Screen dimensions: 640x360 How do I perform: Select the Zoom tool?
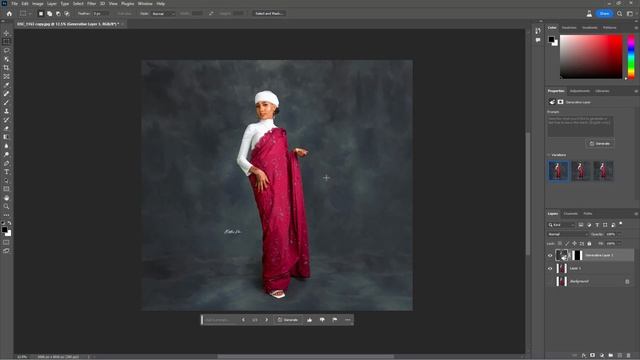click(6, 207)
